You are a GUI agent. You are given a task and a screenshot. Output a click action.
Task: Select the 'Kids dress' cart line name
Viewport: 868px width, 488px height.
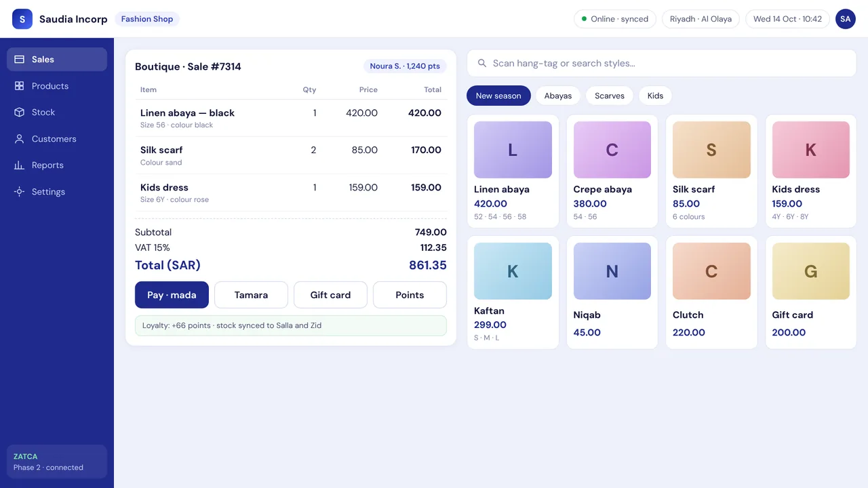click(x=164, y=187)
